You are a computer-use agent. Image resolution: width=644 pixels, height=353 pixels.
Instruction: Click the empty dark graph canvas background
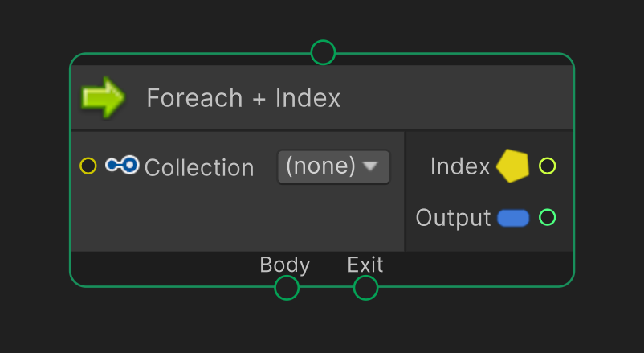pyautogui.click(x=322, y=325)
